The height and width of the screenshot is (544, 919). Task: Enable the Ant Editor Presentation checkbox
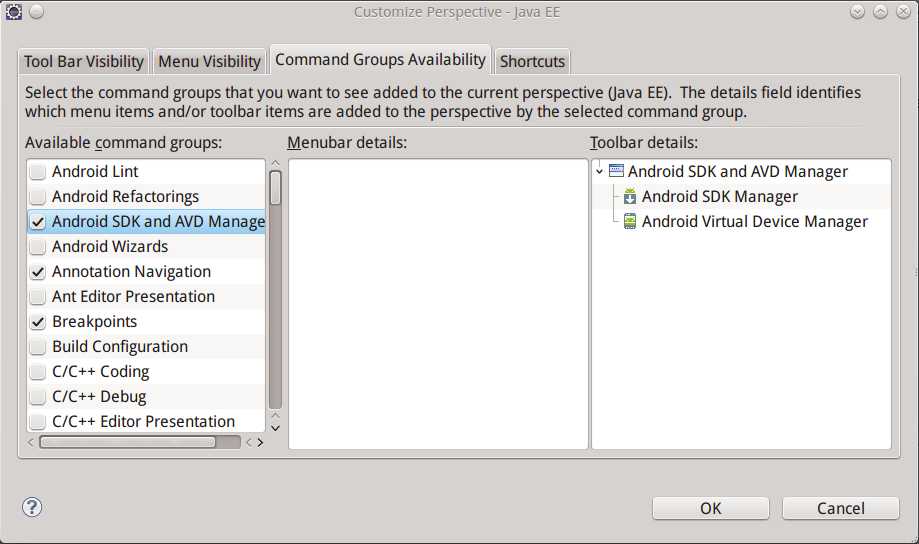pyautogui.click(x=38, y=297)
